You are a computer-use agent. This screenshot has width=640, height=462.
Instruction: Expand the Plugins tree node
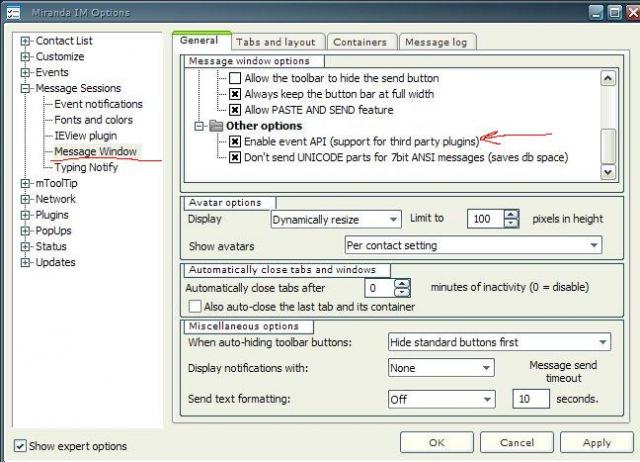[x=25, y=215]
